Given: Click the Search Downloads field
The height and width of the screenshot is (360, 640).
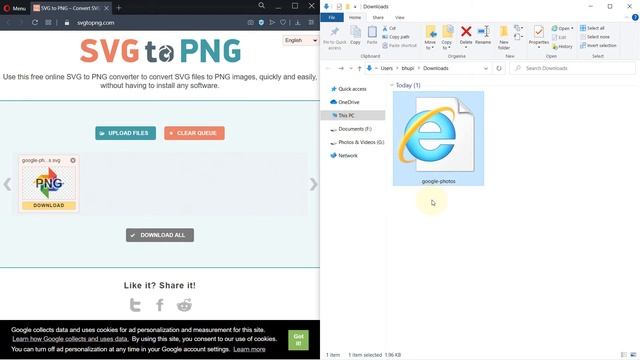Looking at the screenshot, I should tap(573, 68).
